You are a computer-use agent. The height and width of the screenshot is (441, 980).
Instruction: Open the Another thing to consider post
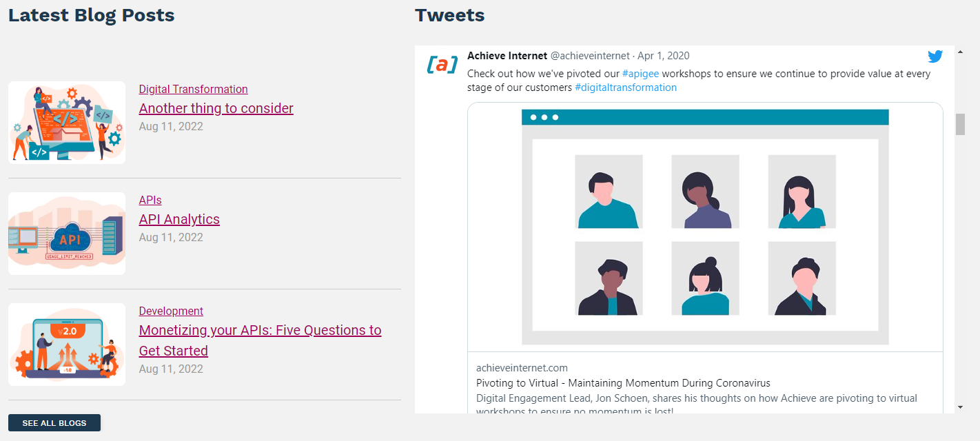[x=216, y=108]
